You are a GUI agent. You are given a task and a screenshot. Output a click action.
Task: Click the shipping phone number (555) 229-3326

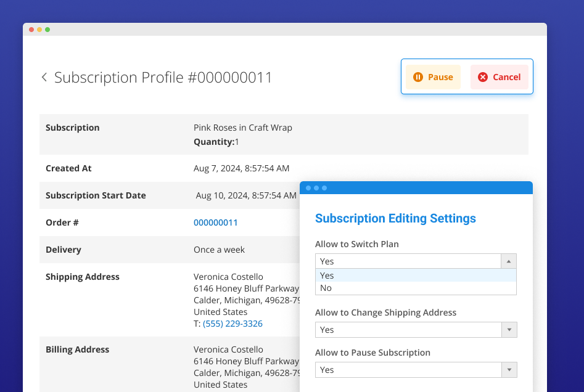232,324
